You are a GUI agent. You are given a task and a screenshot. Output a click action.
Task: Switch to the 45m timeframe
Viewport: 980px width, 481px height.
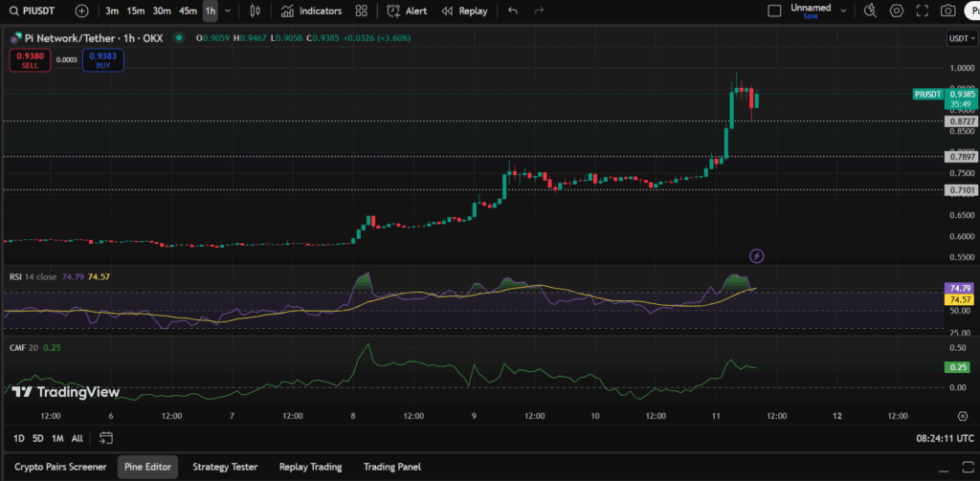188,11
